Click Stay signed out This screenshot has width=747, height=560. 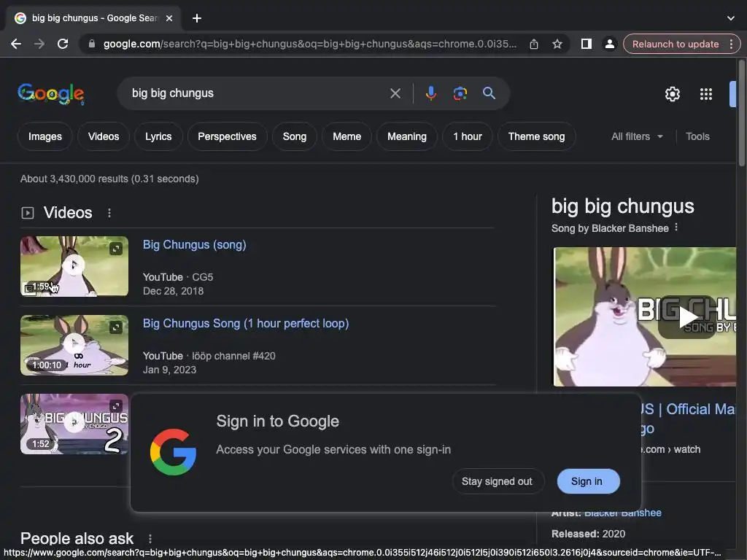[497, 481]
